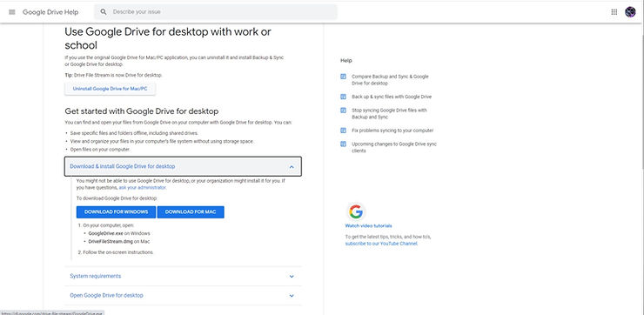
Task: Open Stop syncing Google Drive files article
Action: click(389, 113)
